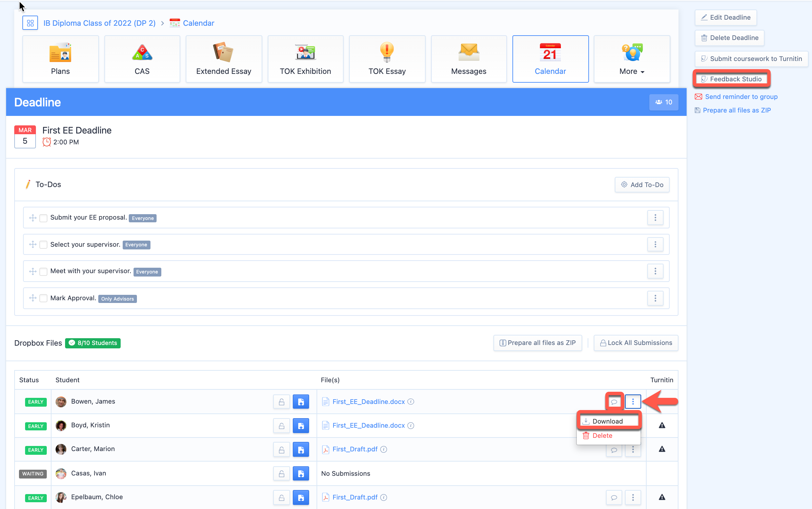Select Download from the file menu
Screen dimensions: 812x509
click(608, 421)
